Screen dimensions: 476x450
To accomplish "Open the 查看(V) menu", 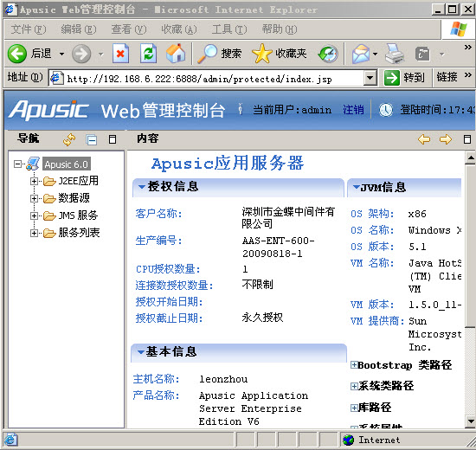I will tap(128, 29).
